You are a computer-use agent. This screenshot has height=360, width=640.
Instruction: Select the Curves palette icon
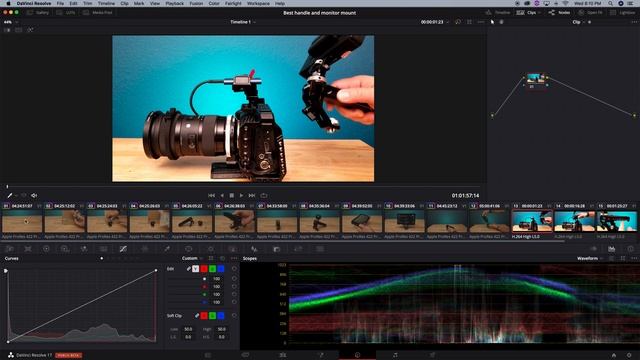tap(123, 249)
